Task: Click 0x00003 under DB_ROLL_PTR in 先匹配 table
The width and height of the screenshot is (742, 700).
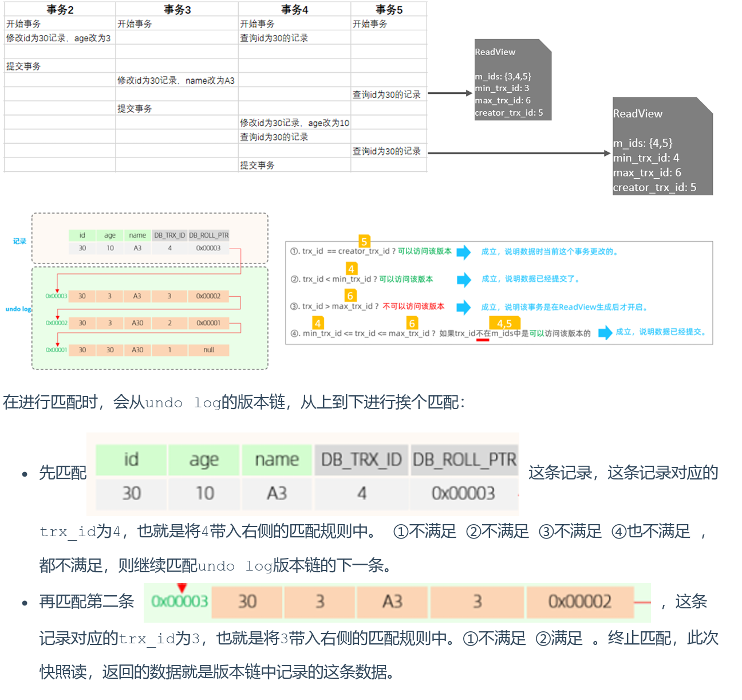Action: pos(464,493)
